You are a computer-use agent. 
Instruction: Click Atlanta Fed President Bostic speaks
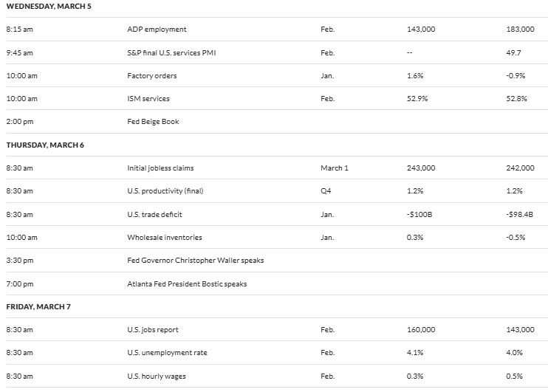[187, 283]
